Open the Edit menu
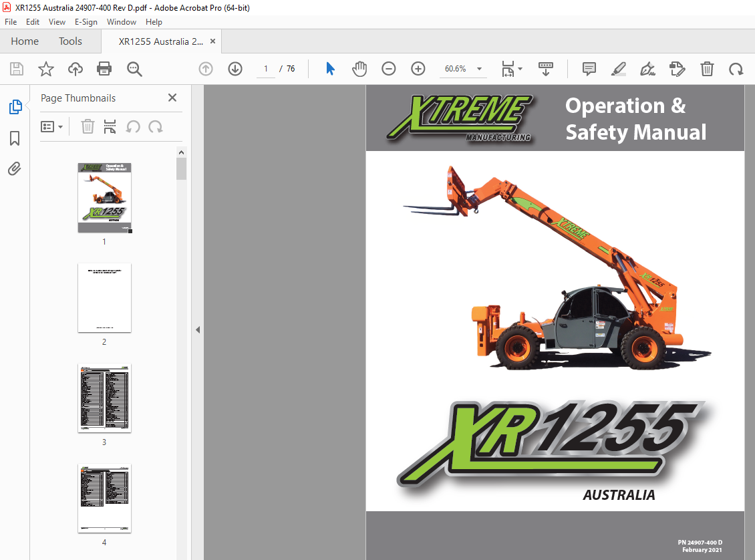 (33, 22)
